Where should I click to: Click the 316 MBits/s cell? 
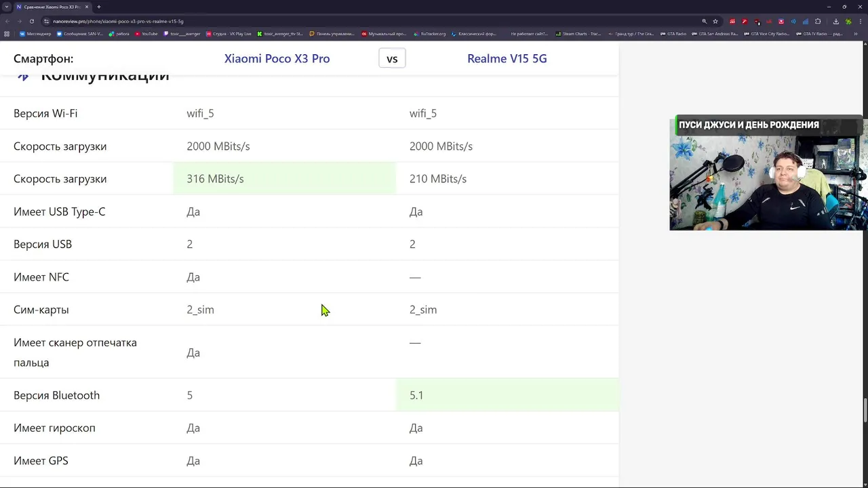point(285,179)
